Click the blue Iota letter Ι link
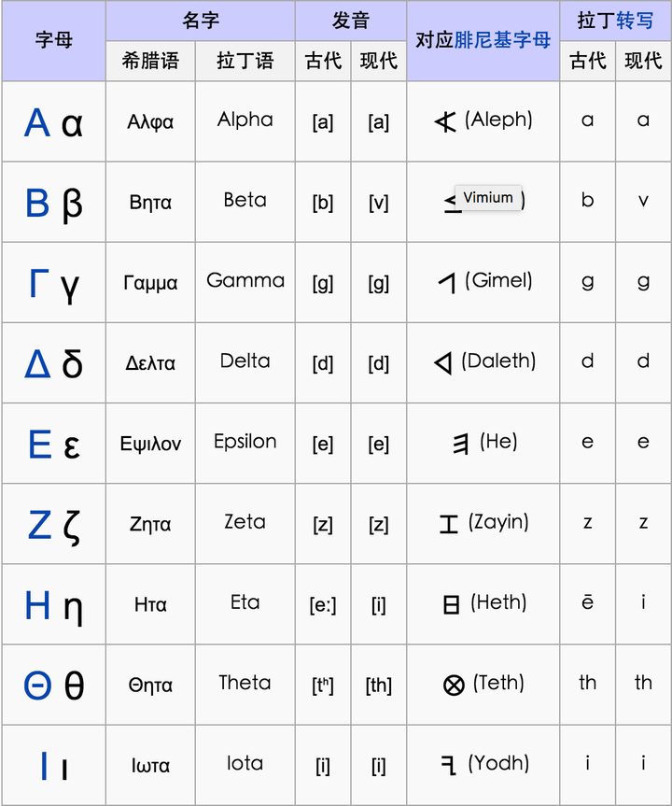Viewport: 672px width, 806px height. point(44,766)
